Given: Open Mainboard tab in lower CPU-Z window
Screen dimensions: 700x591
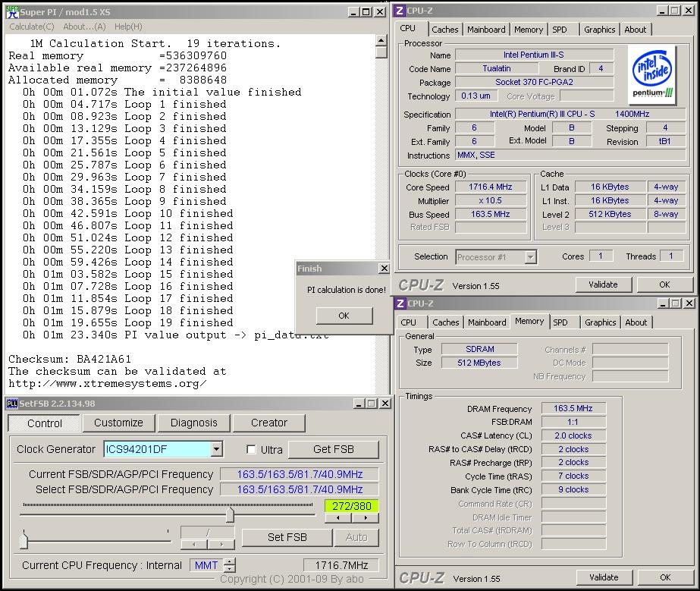Looking at the screenshot, I should pyautogui.click(x=487, y=322).
